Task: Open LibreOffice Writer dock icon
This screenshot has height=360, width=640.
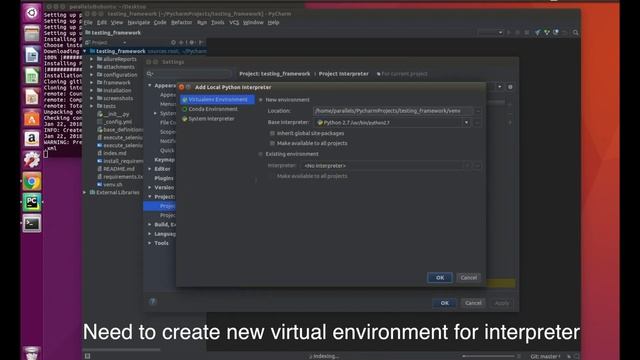Action: (32, 55)
